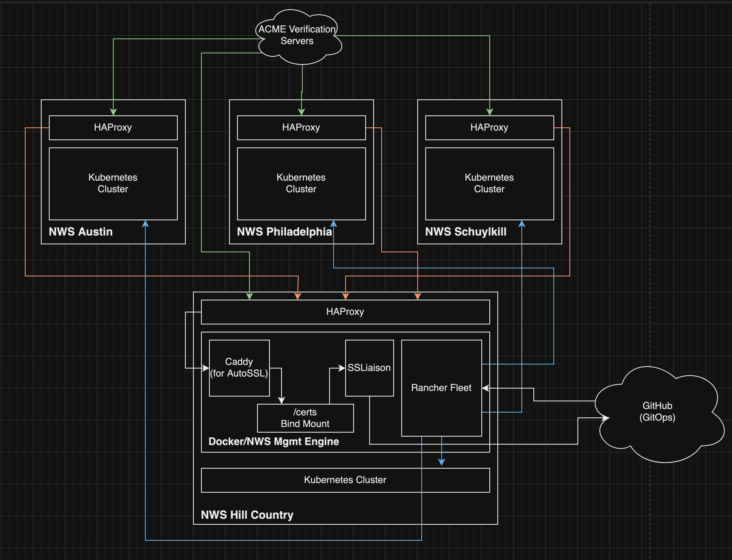The width and height of the screenshot is (732, 560).
Task: Select the Kubernetes Cluster bar in Hill Country
Action: [345, 480]
